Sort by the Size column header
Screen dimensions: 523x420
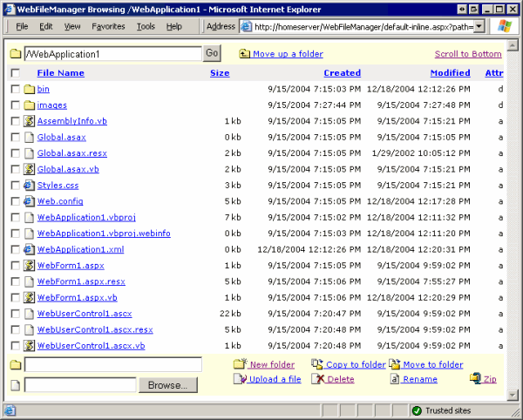(220, 73)
